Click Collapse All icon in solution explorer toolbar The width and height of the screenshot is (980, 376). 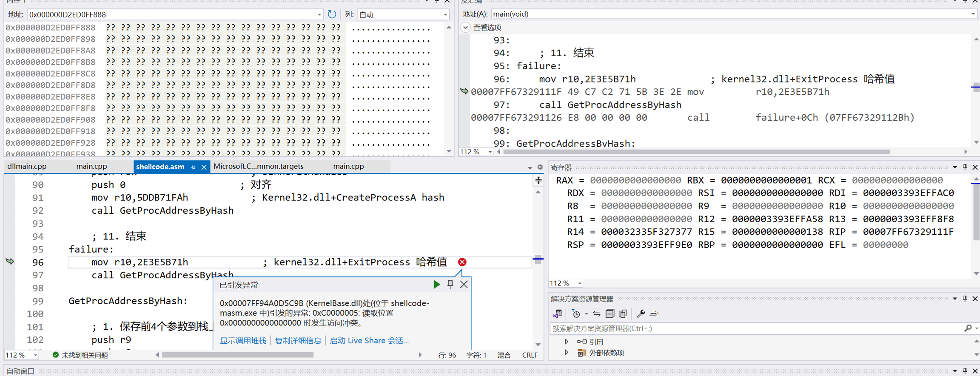click(x=610, y=314)
